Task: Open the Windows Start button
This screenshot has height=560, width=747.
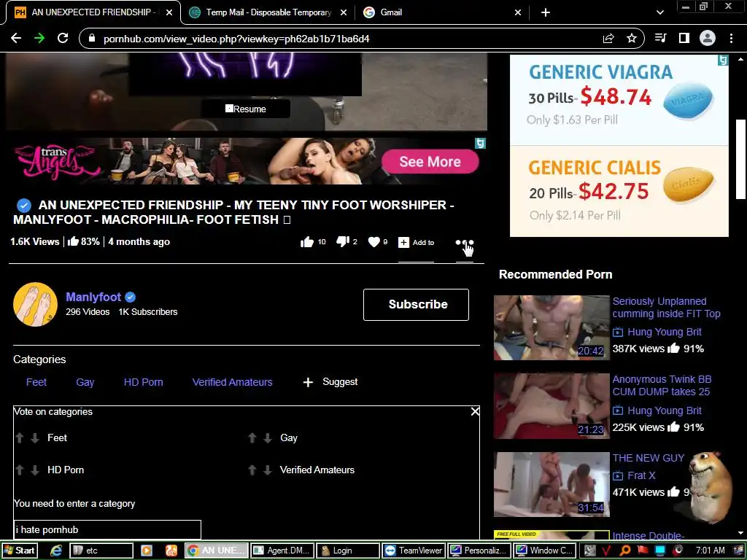Action: click(x=19, y=551)
